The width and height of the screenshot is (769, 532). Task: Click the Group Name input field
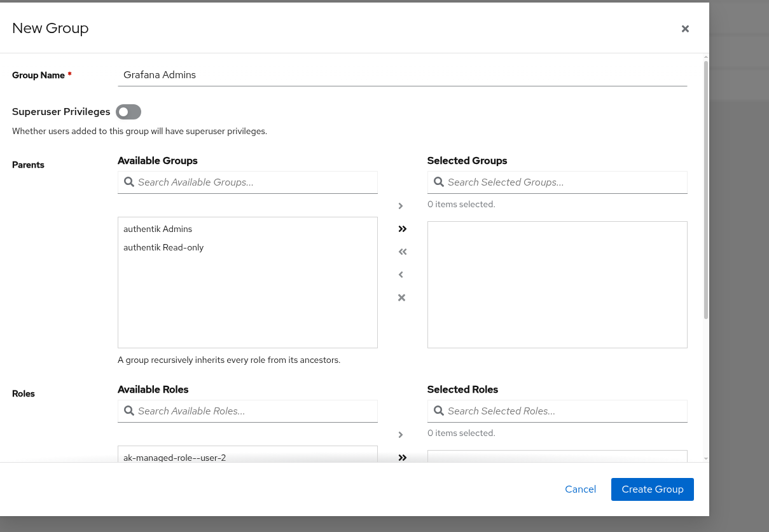(403, 75)
